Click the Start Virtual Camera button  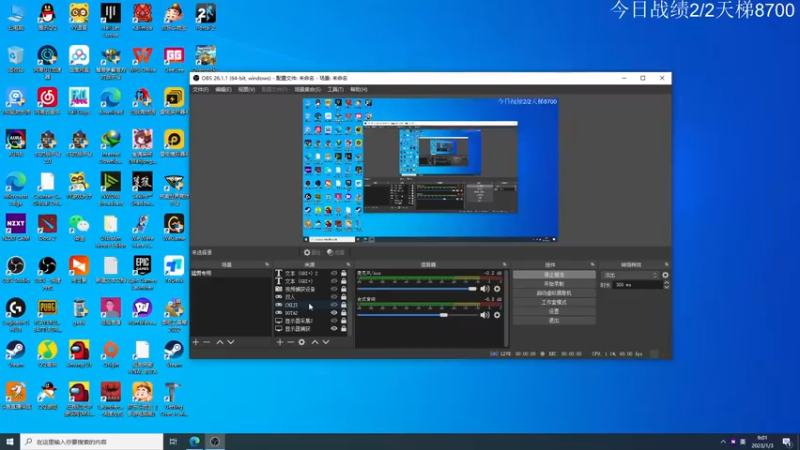pyautogui.click(x=554, y=293)
